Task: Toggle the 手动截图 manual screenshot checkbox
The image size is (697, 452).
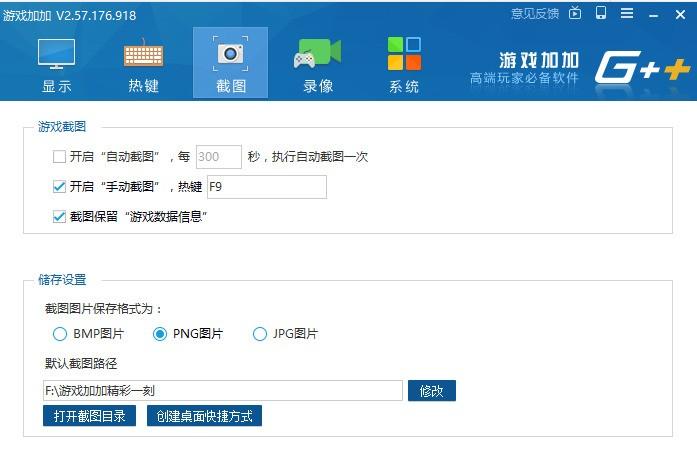Action: tap(59, 186)
